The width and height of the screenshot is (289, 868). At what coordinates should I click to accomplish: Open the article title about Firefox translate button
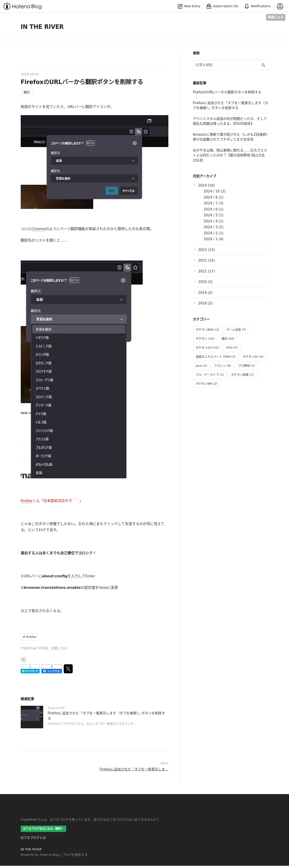[82, 82]
